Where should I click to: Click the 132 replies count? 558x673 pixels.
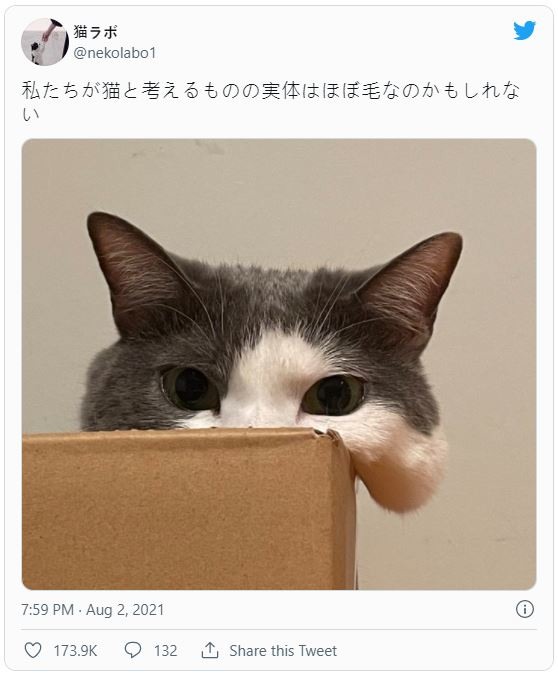coord(166,651)
